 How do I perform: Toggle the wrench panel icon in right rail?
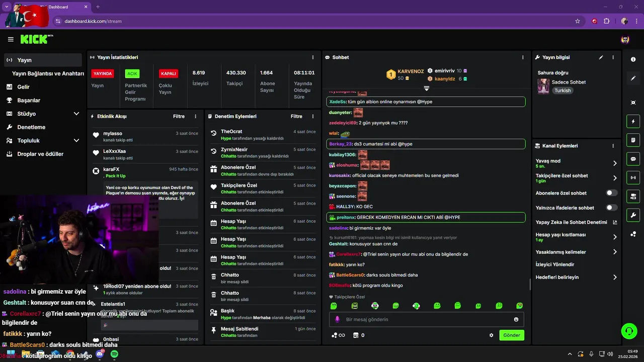click(x=633, y=215)
